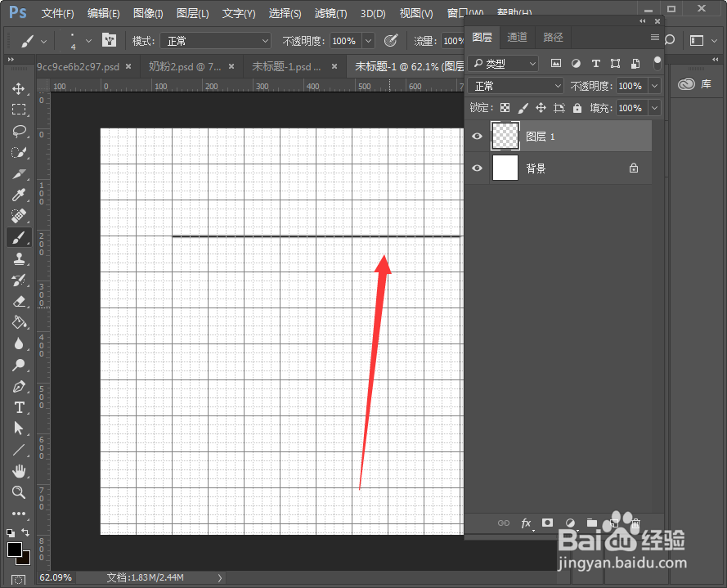The height and width of the screenshot is (588, 727).
Task: Open the 滤镜(T) menu
Action: (x=330, y=13)
